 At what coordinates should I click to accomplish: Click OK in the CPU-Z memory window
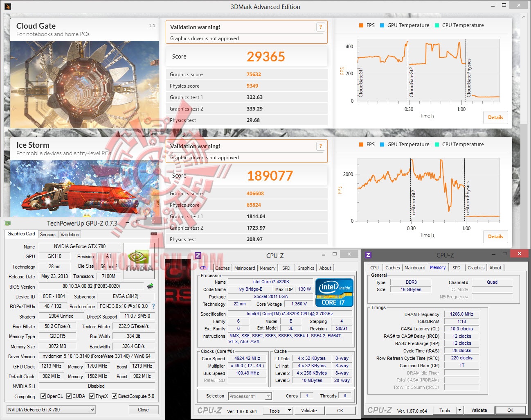tap(510, 410)
